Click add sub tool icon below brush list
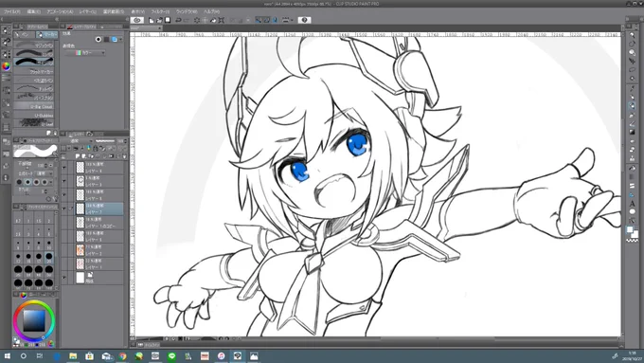This screenshot has width=644, height=363. 49,133
